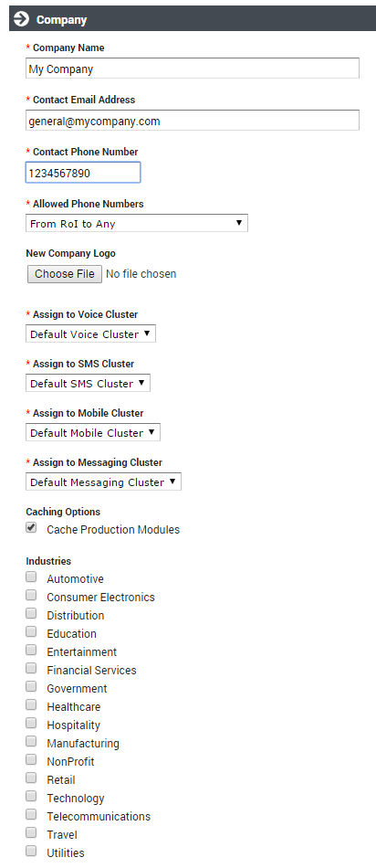Check the Technology industry box

click(x=31, y=796)
